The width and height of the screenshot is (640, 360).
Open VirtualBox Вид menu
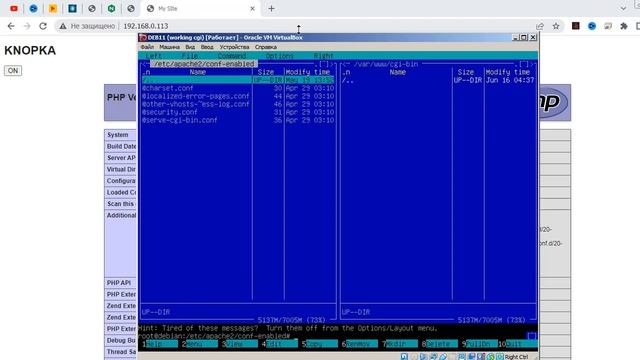coord(190,47)
